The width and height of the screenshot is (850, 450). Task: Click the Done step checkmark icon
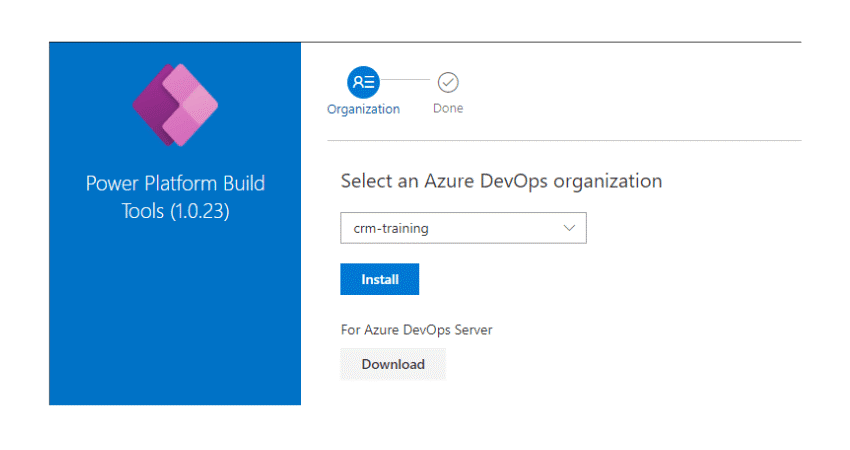pos(448,82)
